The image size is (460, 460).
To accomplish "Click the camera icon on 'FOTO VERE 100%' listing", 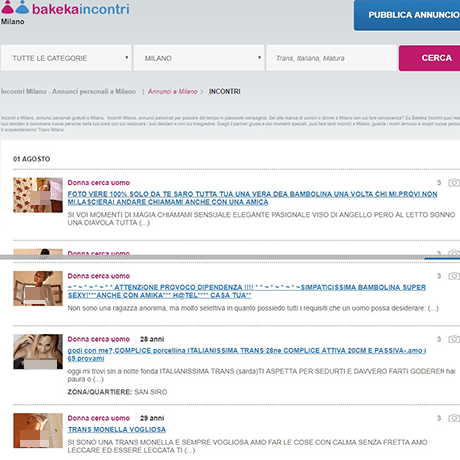I will pos(454,183).
